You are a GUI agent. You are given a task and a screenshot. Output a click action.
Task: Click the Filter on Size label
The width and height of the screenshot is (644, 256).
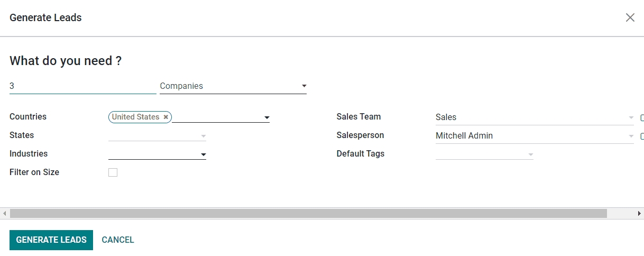pos(34,172)
